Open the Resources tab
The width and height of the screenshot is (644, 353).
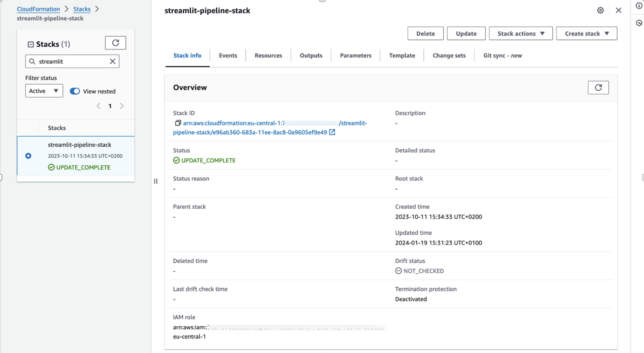(x=268, y=56)
